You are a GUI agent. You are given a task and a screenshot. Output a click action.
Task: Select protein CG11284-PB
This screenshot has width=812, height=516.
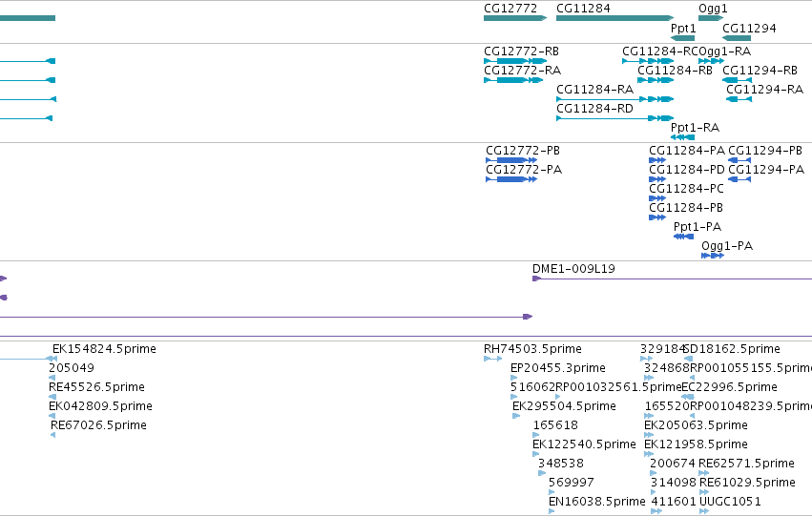(657, 217)
